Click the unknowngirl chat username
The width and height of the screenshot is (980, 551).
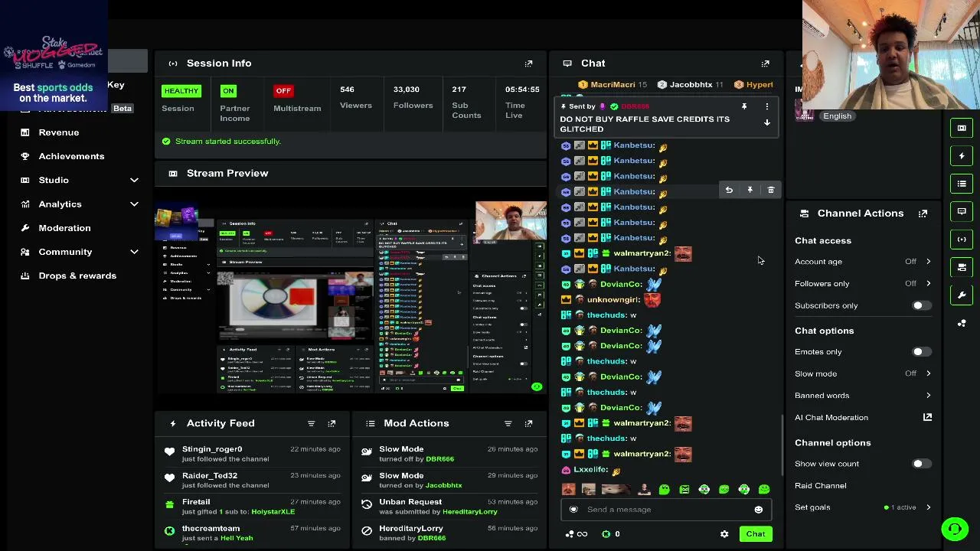[x=614, y=300]
